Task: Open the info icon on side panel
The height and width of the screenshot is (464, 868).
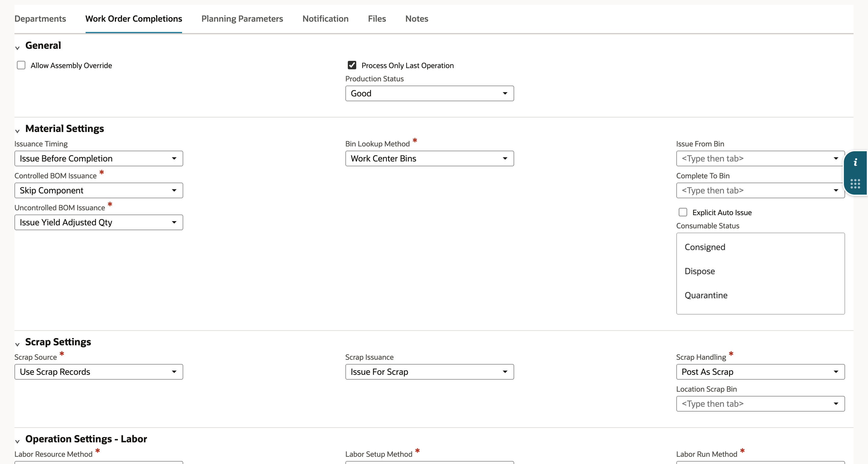Action: point(855,162)
